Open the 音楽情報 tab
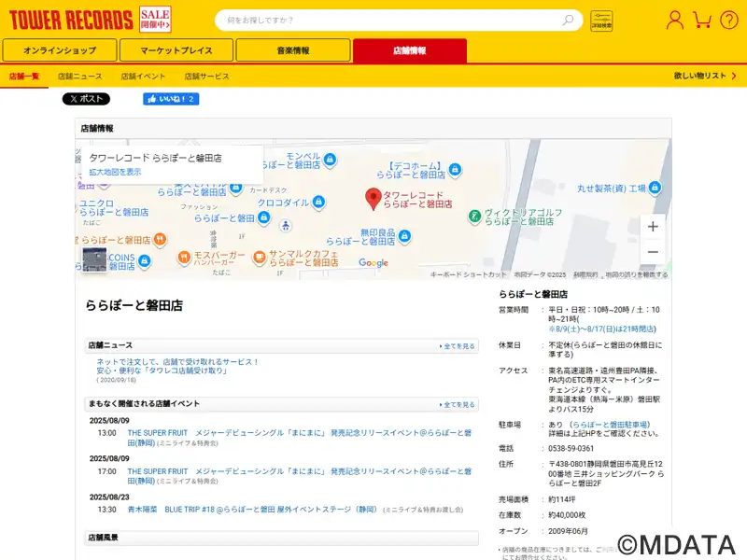The image size is (747, 560). (x=293, y=50)
